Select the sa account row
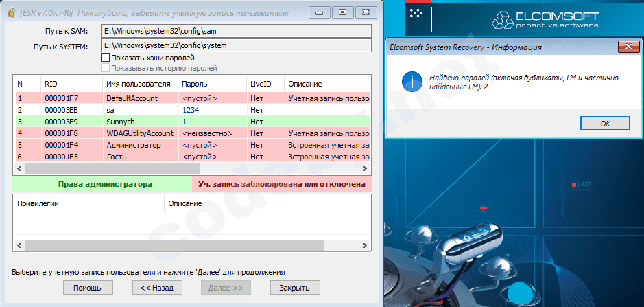The image size is (644, 307). (x=137, y=110)
